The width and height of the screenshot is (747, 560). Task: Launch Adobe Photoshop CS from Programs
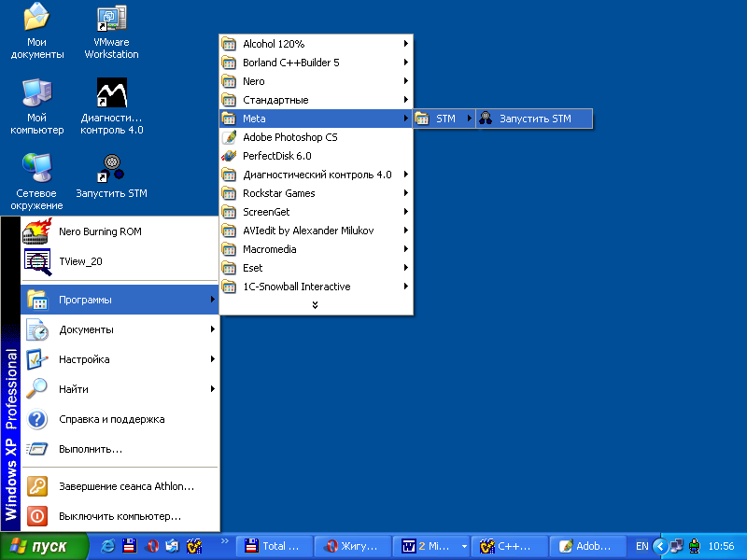[316, 137]
